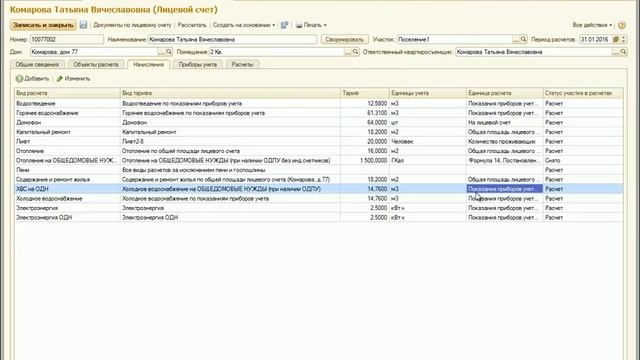The height and width of the screenshot is (360, 640).
Task: Click the Записать и закрыть button
Action: coord(43,25)
